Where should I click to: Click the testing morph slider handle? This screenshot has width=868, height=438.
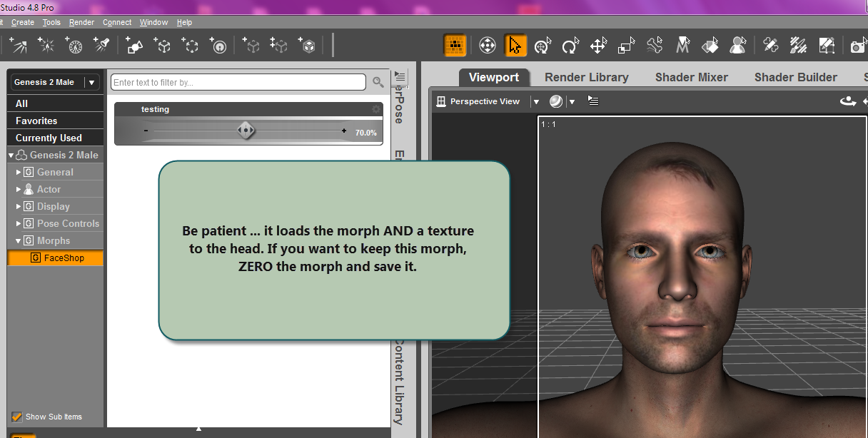tap(246, 130)
